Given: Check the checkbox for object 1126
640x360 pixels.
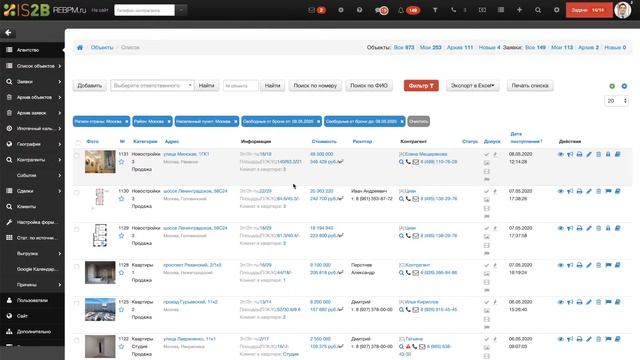Looking at the screenshot, I should [x=77, y=267].
